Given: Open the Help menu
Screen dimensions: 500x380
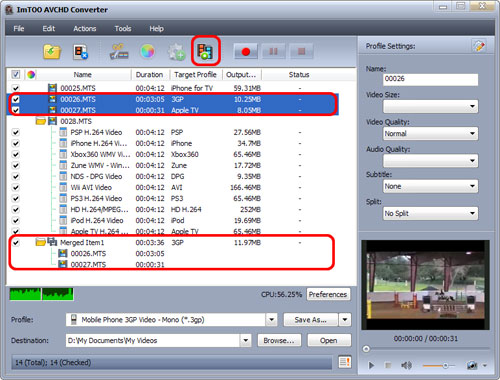Looking at the screenshot, I should [x=156, y=28].
